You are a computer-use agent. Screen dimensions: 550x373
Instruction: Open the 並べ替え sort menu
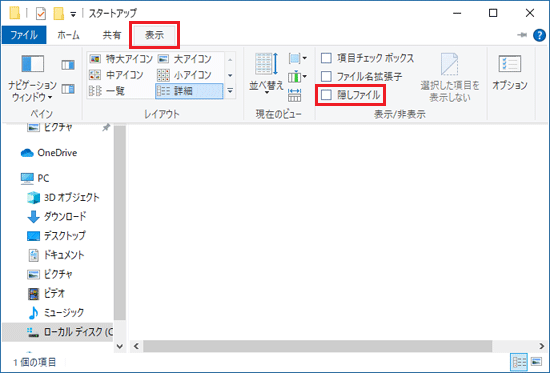pyautogui.click(x=266, y=74)
